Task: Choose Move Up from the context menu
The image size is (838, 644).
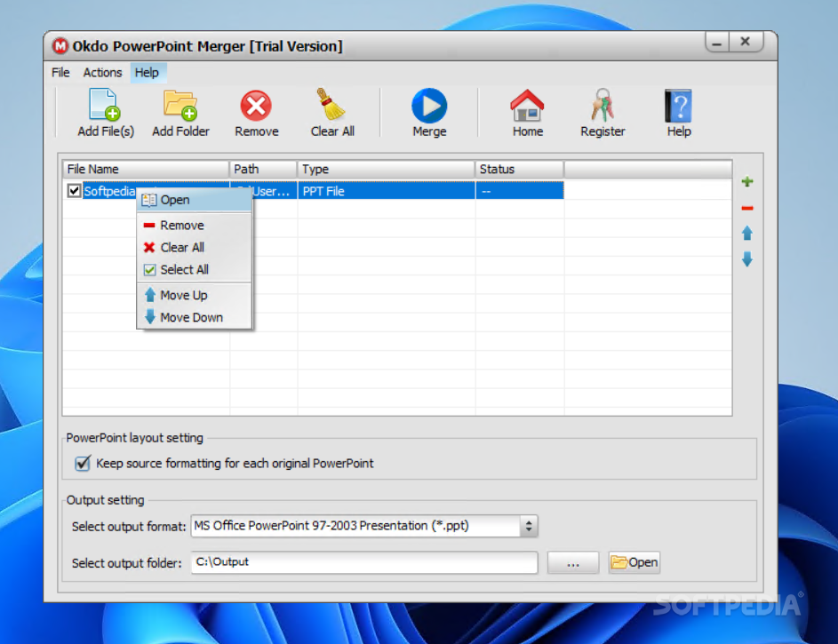Action: pyautogui.click(x=194, y=295)
